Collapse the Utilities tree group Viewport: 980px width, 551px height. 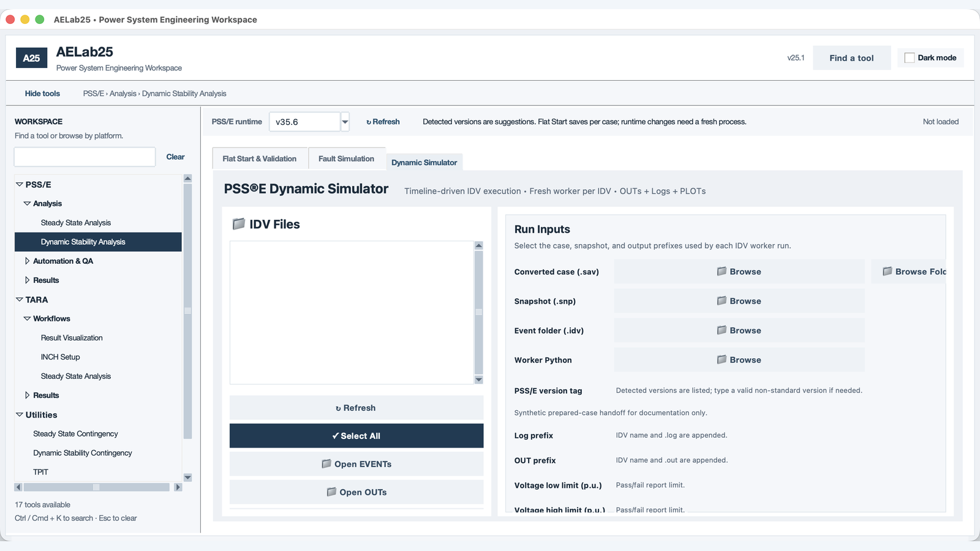point(20,414)
